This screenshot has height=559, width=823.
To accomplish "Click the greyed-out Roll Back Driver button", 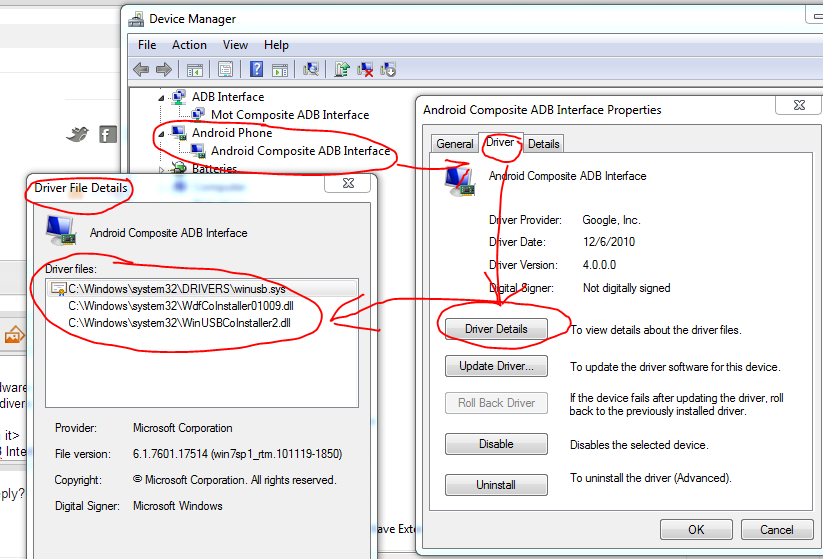I will pos(496,403).
